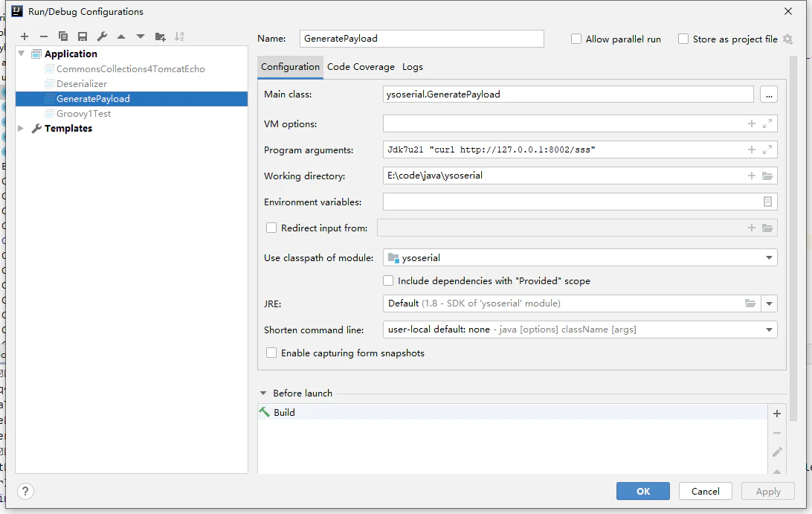Open gear settings next to Store as project file
Viewport: 812px width, 514px height.
tap(787, 39)
